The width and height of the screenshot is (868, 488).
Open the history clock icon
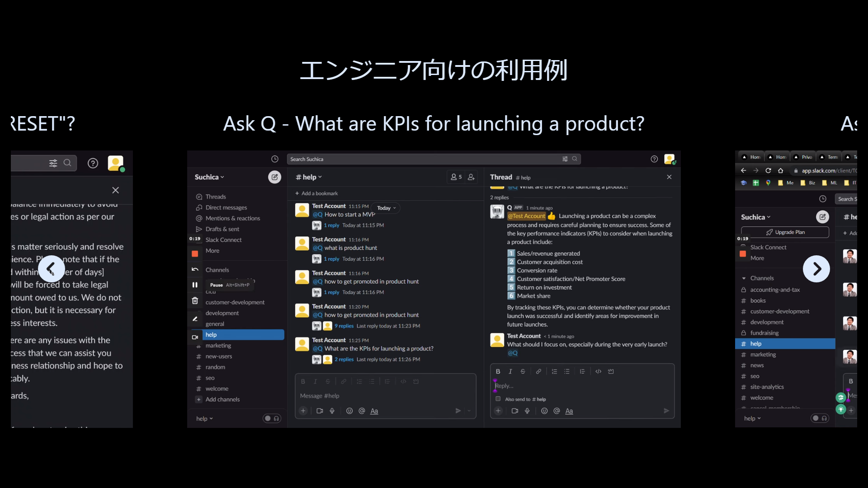(x=274, y=159)
